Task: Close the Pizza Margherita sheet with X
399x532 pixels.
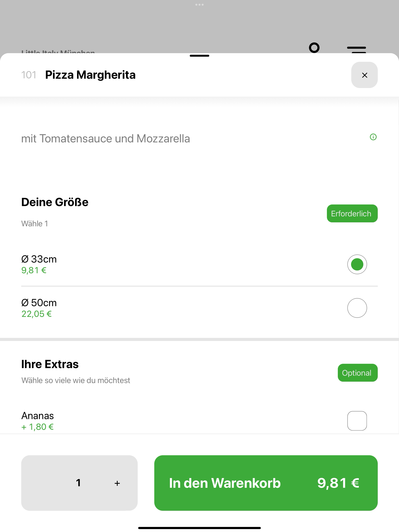Action: tap(364, 75)
